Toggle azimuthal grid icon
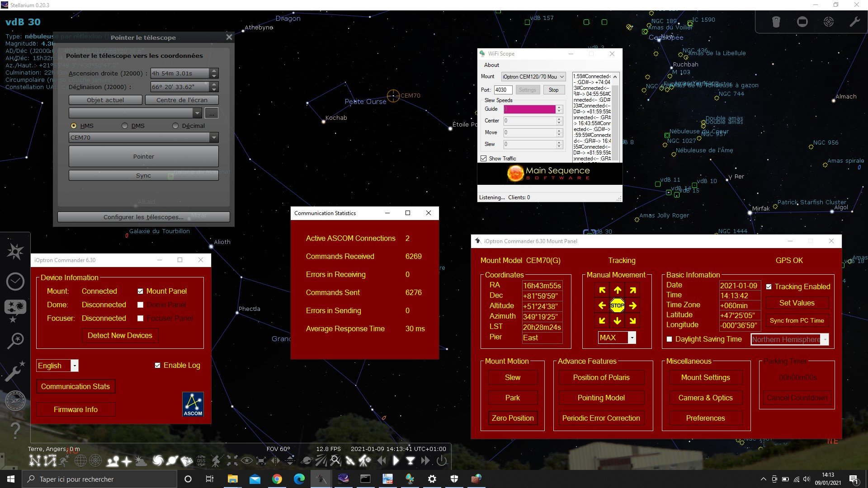Image resolution: width=868 pixels, height=488 pixels. click(95, 460)
